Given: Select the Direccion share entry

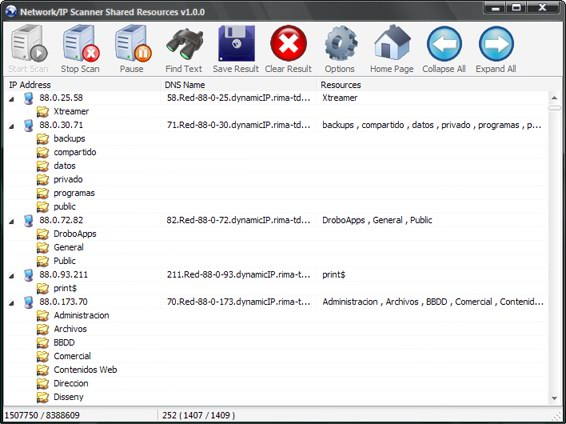Looking at the screenshot, I should pos(71,384).
